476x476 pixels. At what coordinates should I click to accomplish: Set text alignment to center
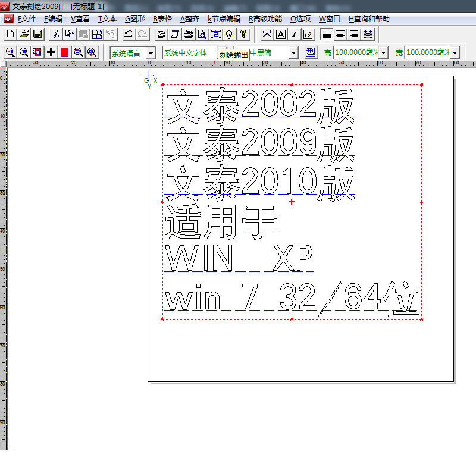pyautogui.click(x=340, y=34)
